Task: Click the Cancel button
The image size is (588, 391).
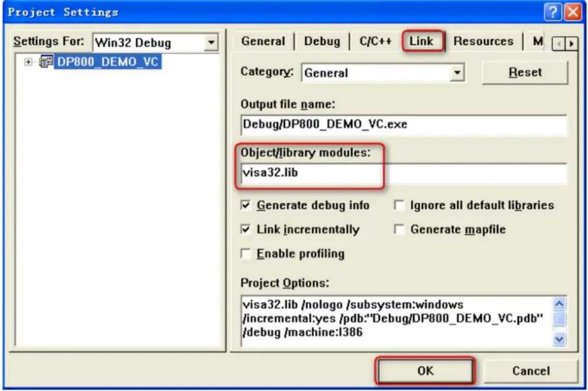Action: coord(531,371)
